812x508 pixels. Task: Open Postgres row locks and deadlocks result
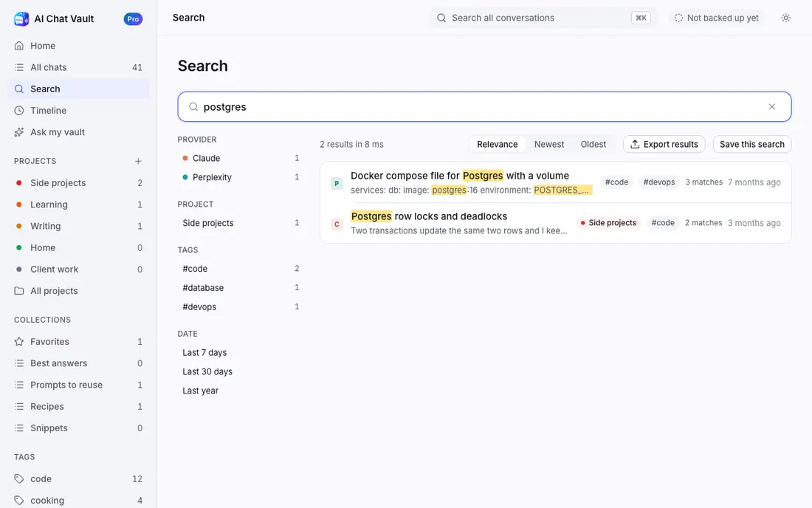[x=556, y=223]
